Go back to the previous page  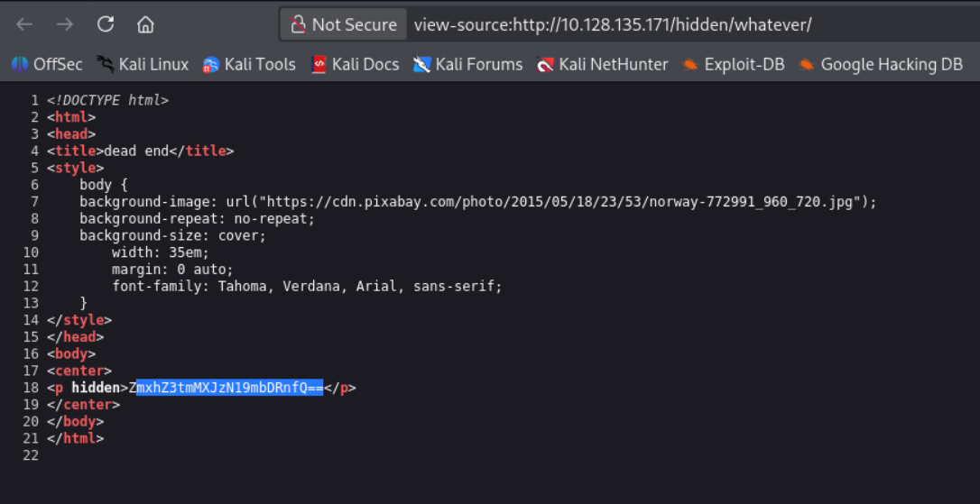point(23,25)
